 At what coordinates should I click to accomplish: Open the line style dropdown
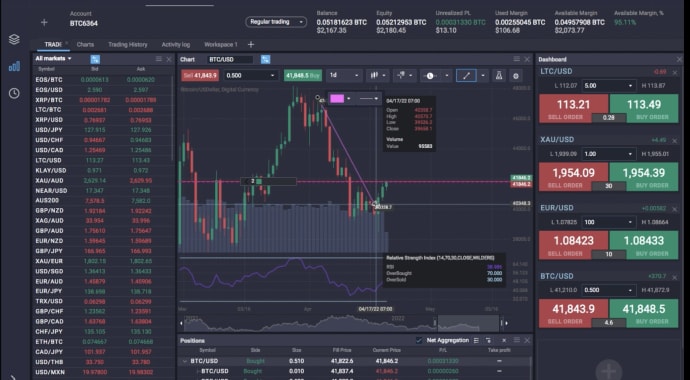pos(369,99)
